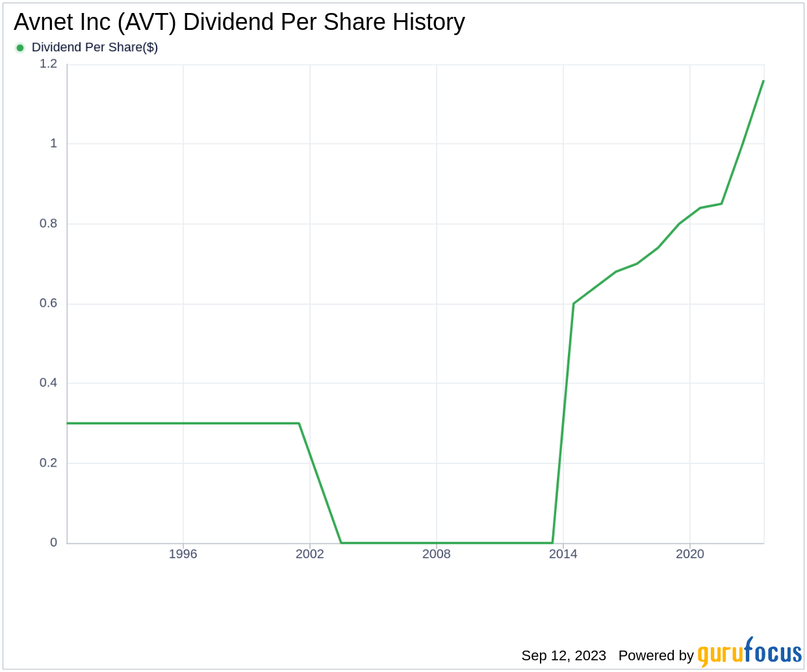Click the x-axis label 2008
This screenshot has height=672, width=807.
(x=436, y=554)
